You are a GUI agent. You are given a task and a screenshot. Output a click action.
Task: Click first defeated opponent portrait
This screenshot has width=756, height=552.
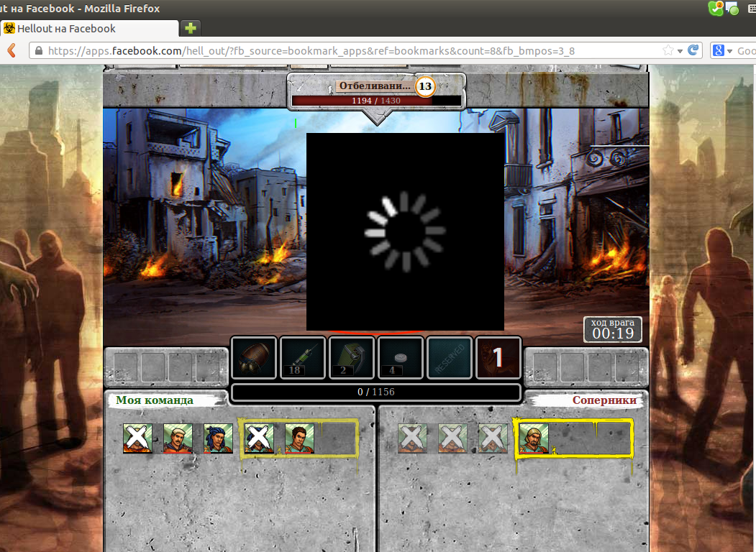(412, 438)
